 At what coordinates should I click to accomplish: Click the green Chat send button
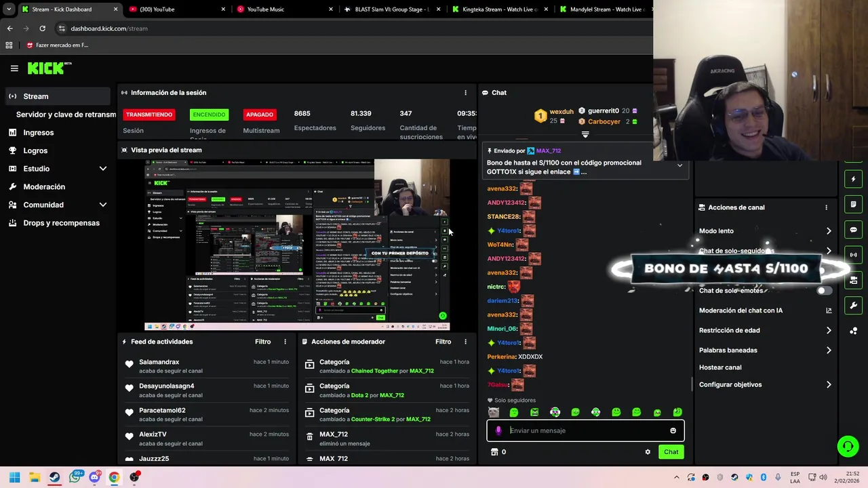coord(671,452)
